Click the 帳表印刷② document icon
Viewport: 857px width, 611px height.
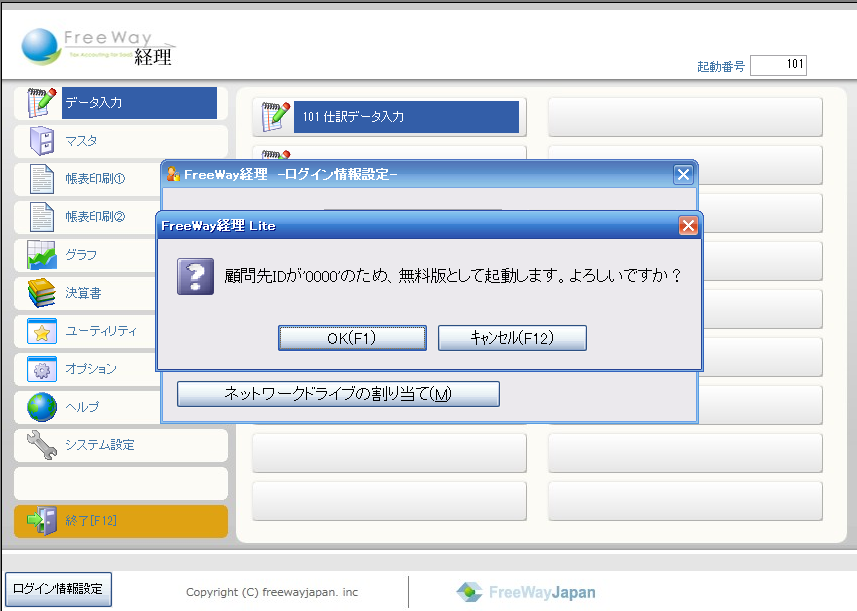41,217
